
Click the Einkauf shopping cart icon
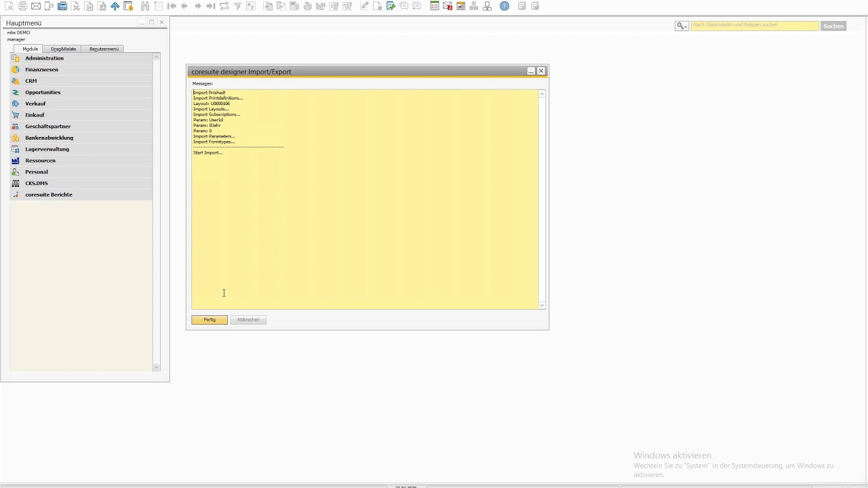coord(16,115)
